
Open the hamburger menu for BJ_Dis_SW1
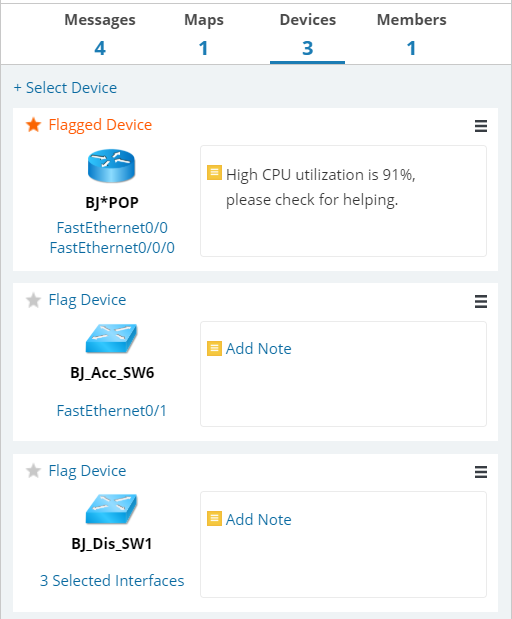481,472
